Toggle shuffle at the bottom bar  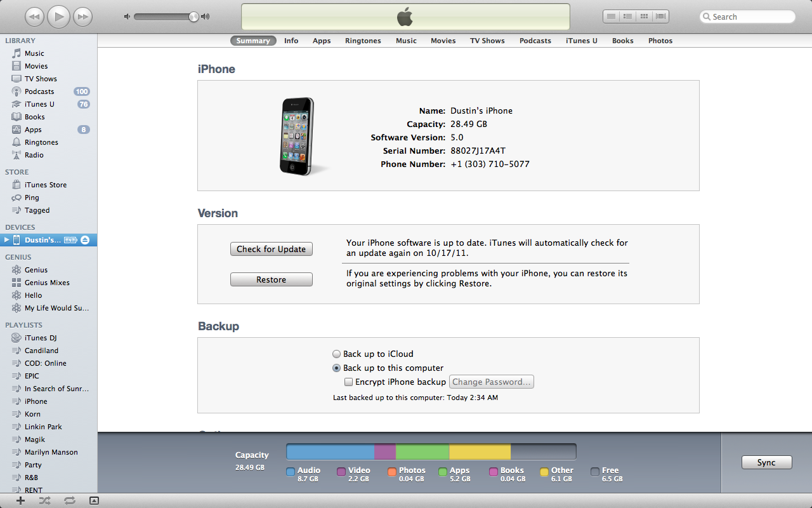(x=44, y=500)
